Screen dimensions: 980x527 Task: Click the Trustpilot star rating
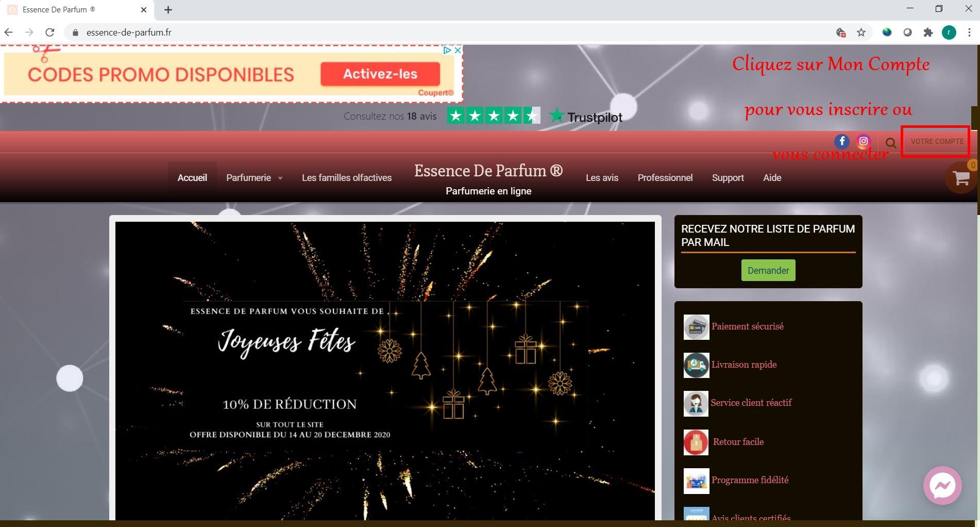[x=493, y=116]
